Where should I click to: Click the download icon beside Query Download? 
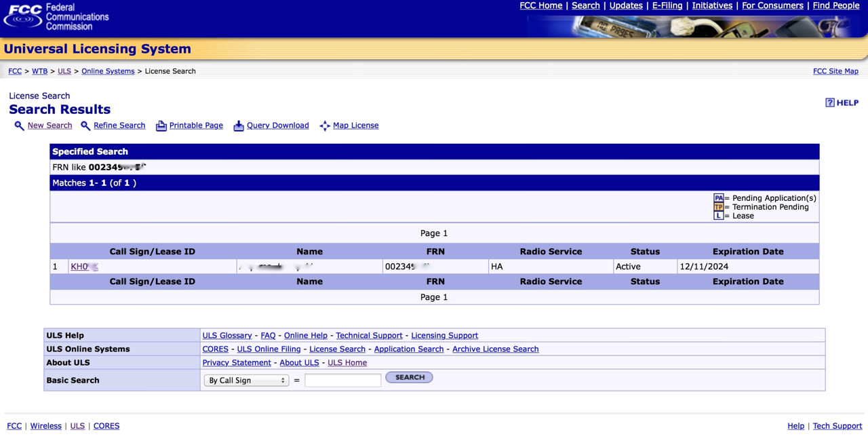click(x=239, y=126)
